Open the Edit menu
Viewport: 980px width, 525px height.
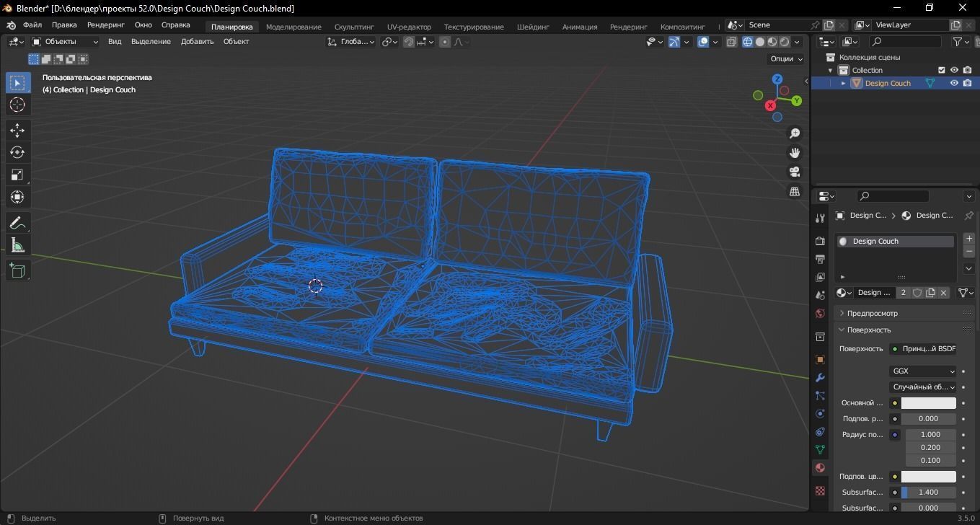point(64,25)
